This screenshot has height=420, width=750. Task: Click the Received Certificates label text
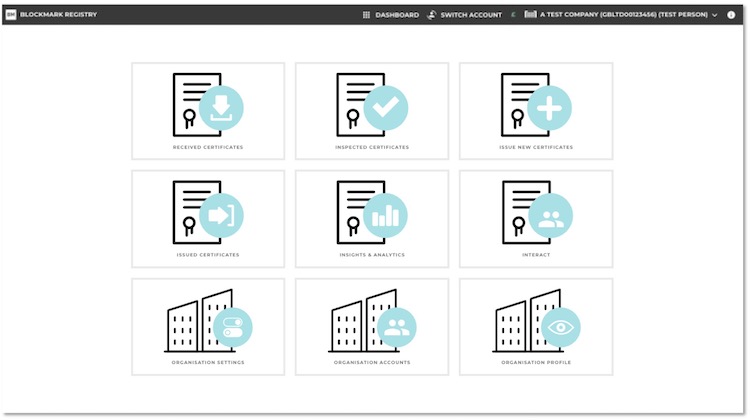point(208,147)
